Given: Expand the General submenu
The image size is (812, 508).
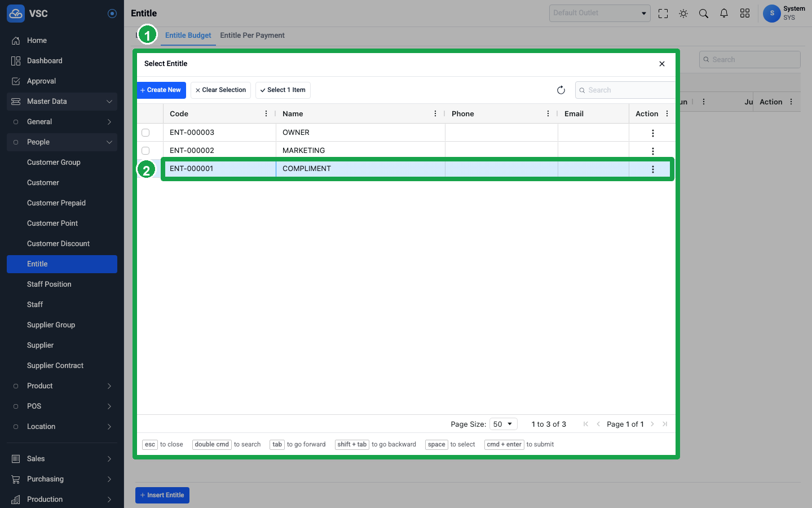Looking at the screenshot, I should [x=62, y=122].
